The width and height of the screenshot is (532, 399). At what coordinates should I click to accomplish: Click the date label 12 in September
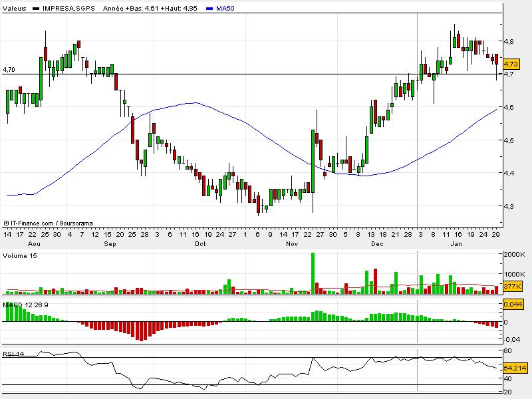(x=95, y=235)
